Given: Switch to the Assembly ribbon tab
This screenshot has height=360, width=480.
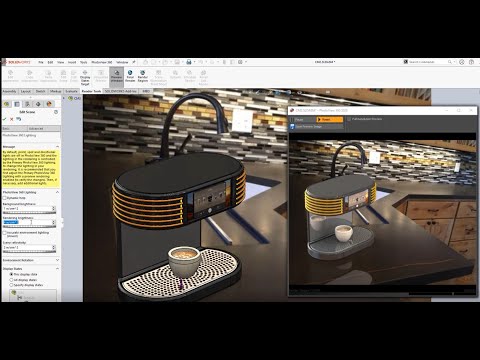Looking at the screenshot, I should point(9,91).
